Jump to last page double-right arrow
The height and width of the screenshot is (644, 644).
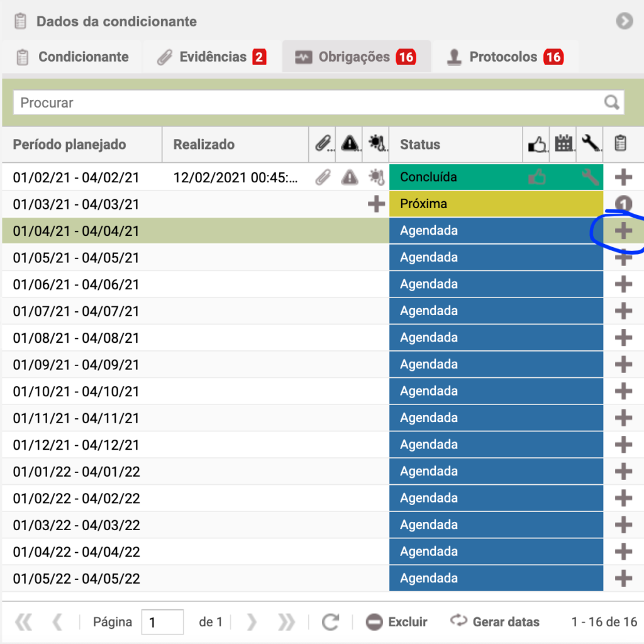click(286, 622)
